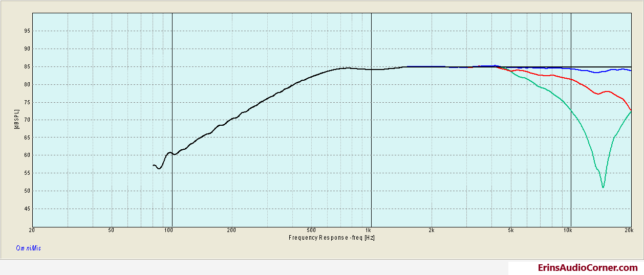Click the Frequency Response -freq [Hz] label
This screenshot has width=644, height=275.
pos(332,237)
